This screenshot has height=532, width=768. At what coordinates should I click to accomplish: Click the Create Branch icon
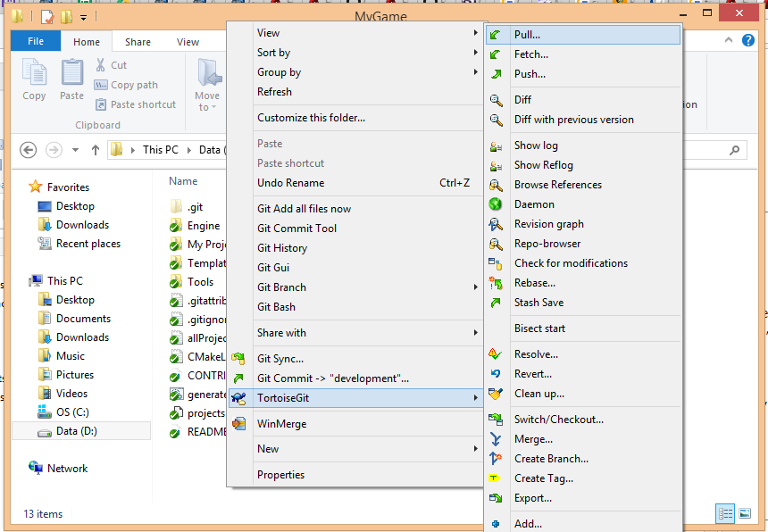tap(496, 459)
